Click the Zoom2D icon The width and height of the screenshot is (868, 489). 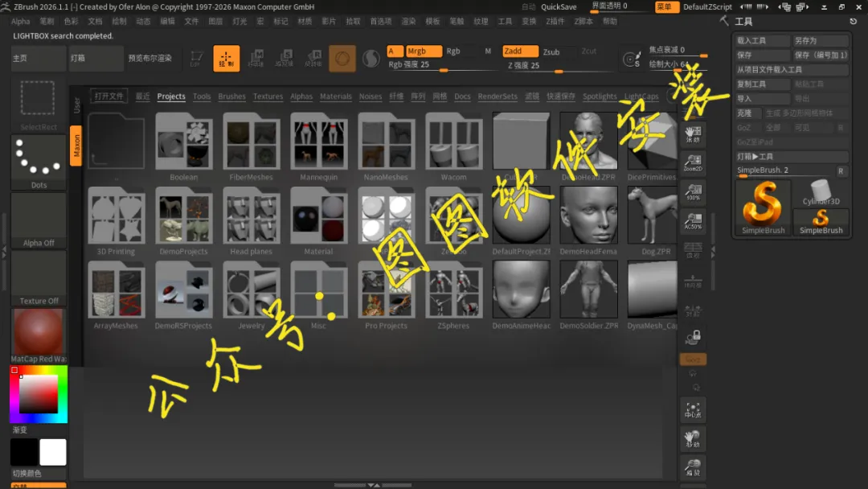pyautogui.click(x=693, y=162)
